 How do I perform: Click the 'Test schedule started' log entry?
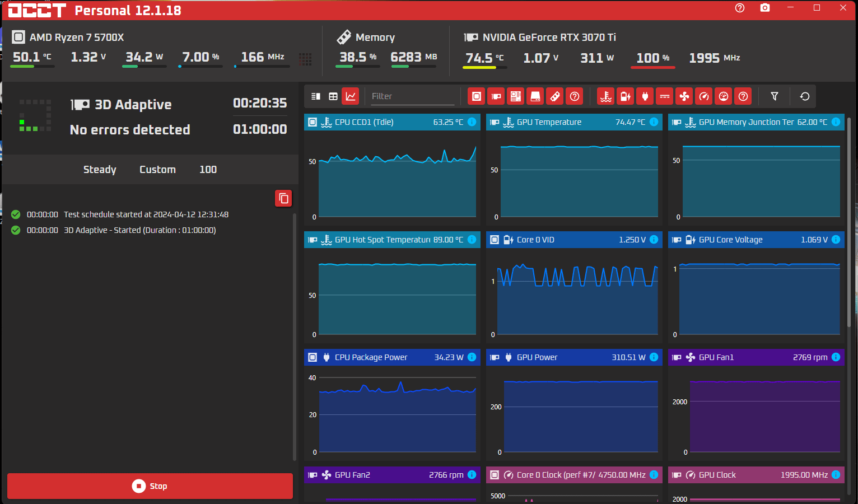[x=146, y=214]
